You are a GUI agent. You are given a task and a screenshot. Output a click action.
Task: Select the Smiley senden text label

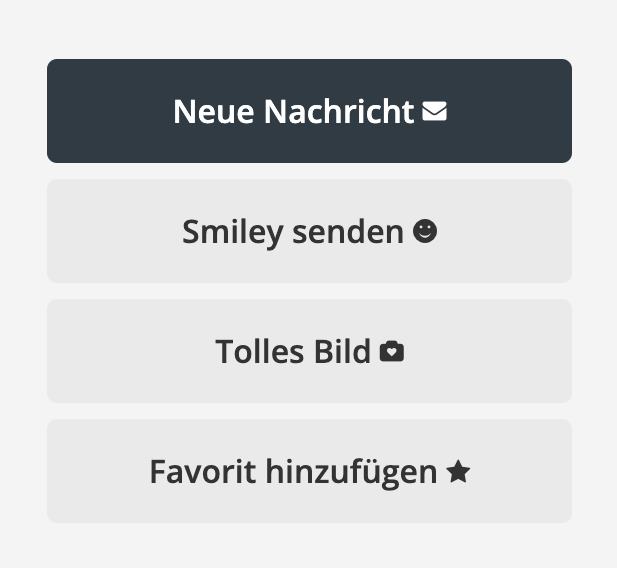point(293,233)
